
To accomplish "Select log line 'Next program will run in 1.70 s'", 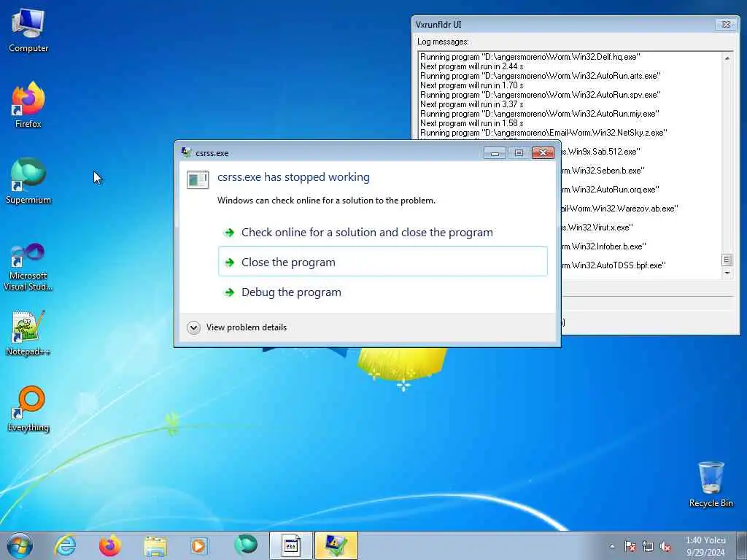I will click(472, 85).
